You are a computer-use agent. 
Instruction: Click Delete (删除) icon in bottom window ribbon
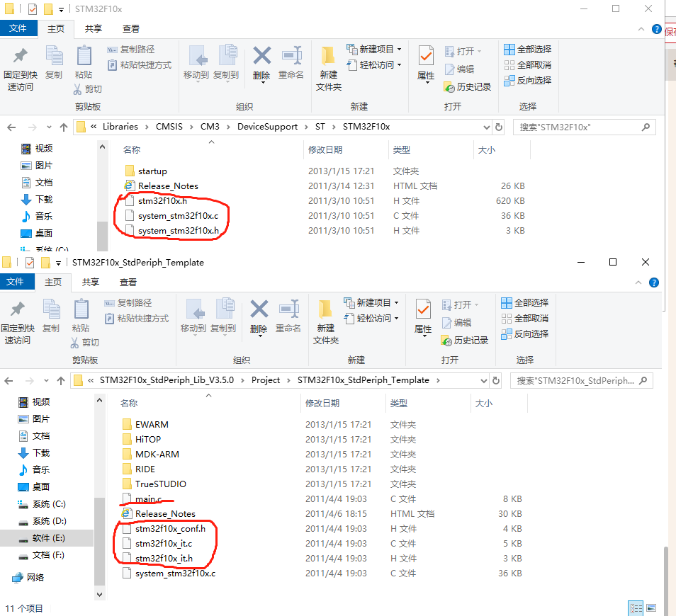click(259, 317)
